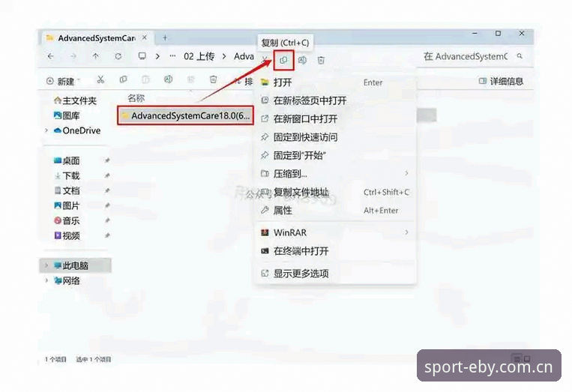Click the Delete trash icon in the toolbar
This screenshot has height=392, width=572.
pyautogui.click(x=214, y=79)
